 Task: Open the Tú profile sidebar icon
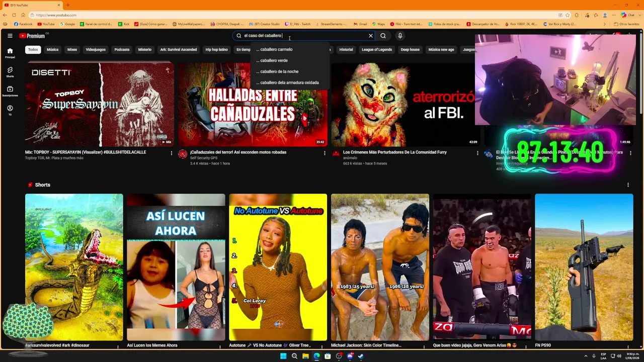10,110
